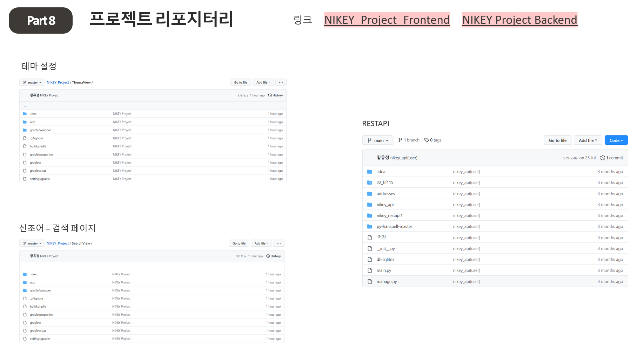Open the overflow menu in ThemaView toolbar

[281, 82]
